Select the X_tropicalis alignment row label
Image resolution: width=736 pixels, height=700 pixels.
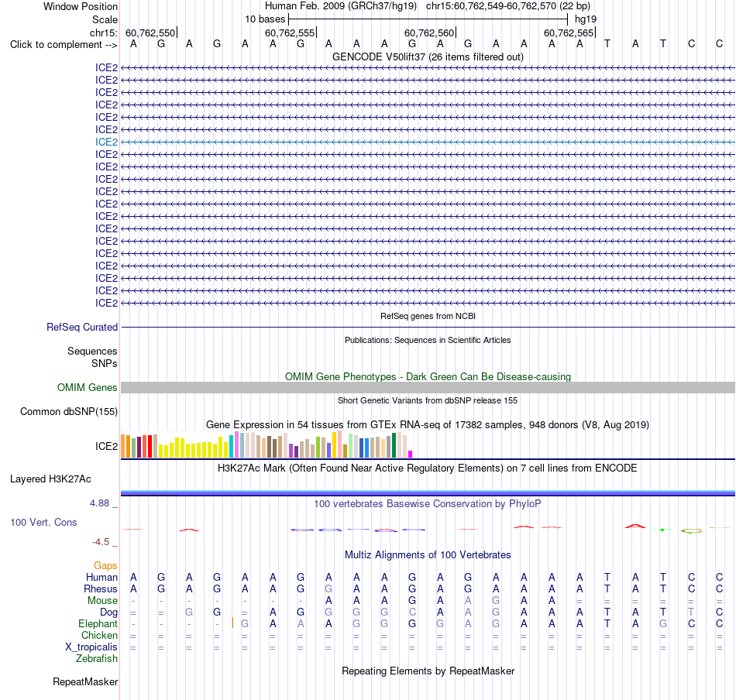91,647
